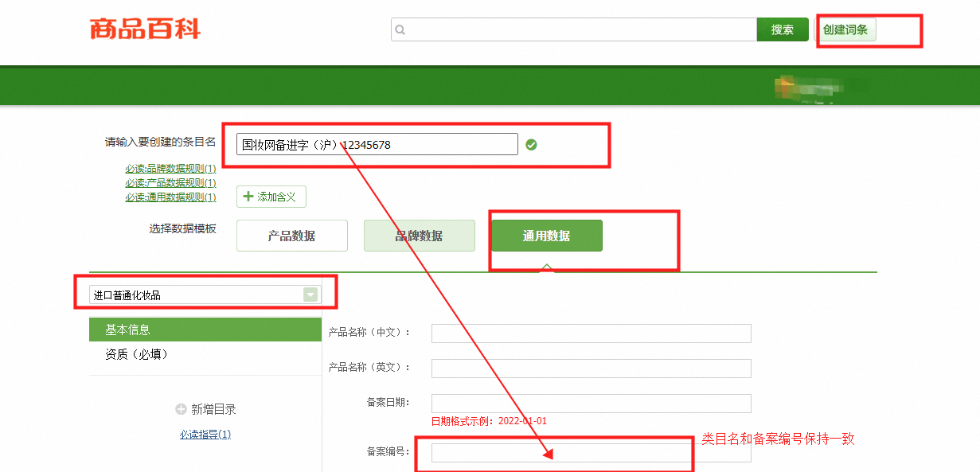Open 必读:通用数据规则(1) link
The width and height of the screenshot is (980, 472).
tap(170, 197)
